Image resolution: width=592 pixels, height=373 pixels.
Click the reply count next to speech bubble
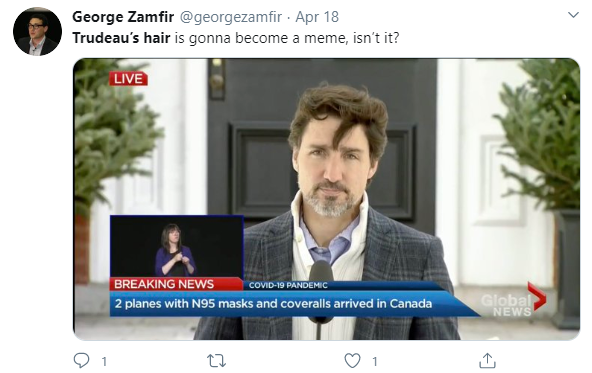pos(104,362)
